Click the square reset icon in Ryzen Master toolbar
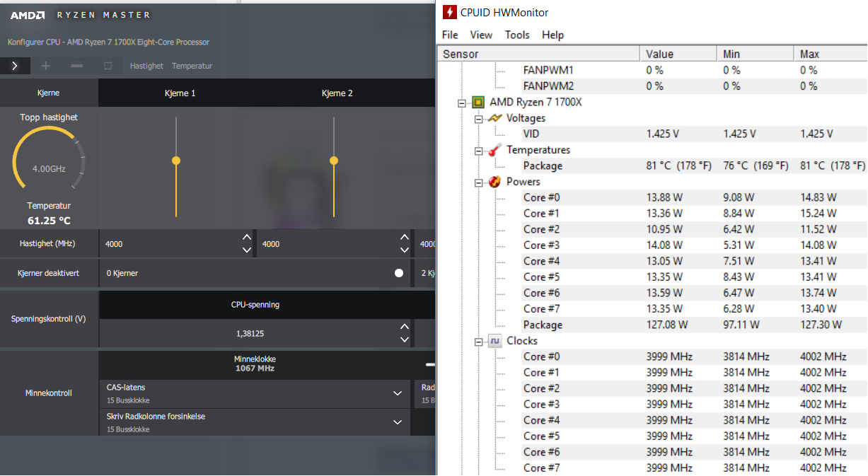The image size is (868, 476). click(x=108, y=66)
